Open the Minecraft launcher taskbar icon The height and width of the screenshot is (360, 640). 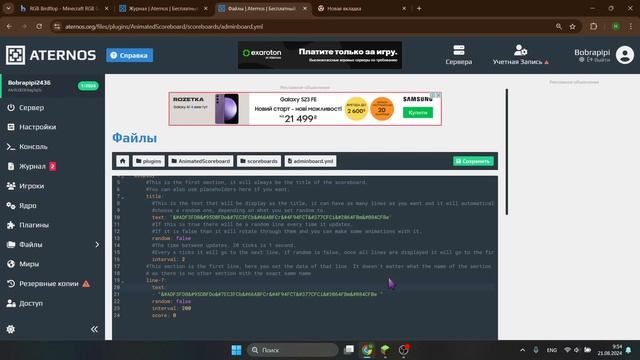[x=385, y=350]
